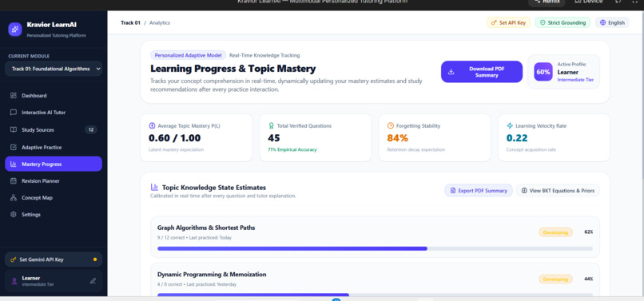Go to Adaptive Practice
Screen dimensions: 644x301
tap(54, 147)
